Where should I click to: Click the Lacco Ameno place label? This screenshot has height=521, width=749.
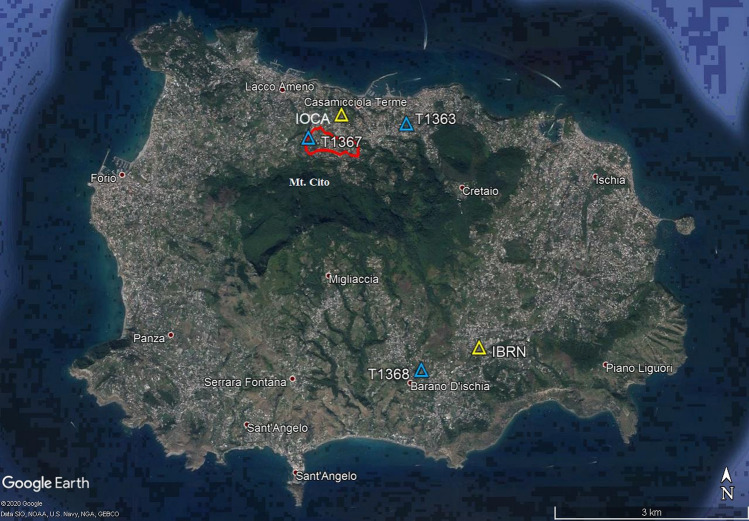(274, 87)
